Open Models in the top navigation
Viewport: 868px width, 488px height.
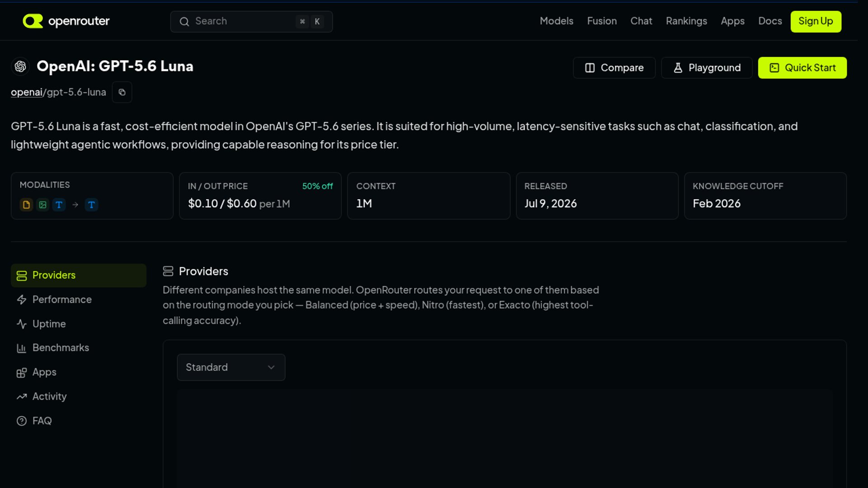(557, 21)
